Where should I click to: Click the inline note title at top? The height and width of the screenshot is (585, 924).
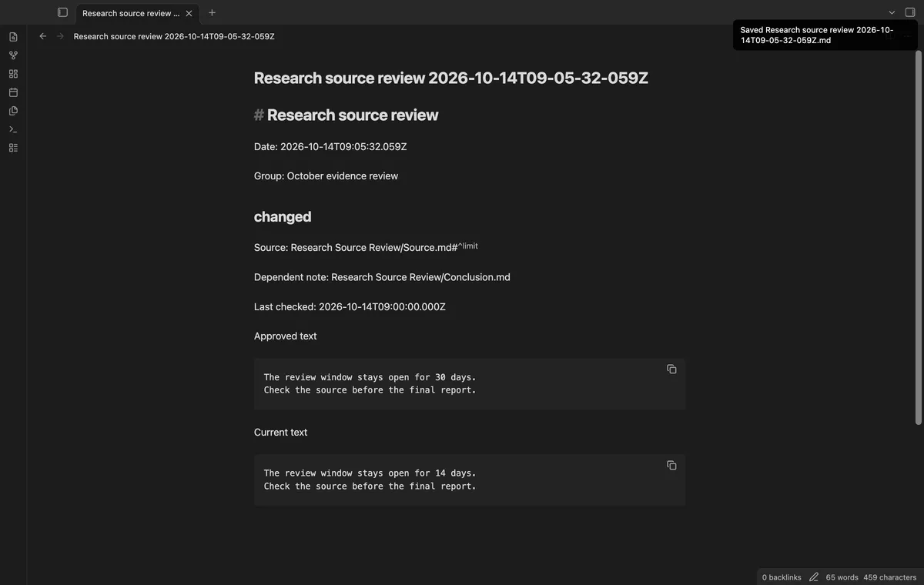point(451,78)
